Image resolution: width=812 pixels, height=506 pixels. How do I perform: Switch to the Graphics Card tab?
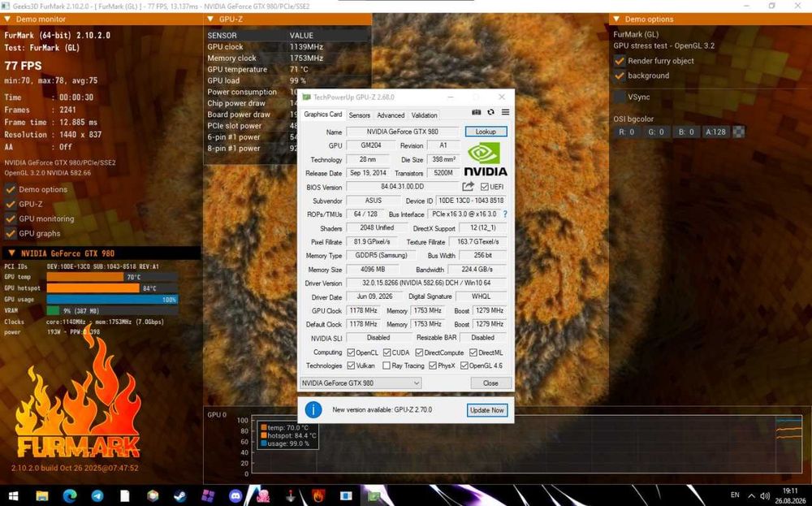pyautogui.click(x=322, y=115)
